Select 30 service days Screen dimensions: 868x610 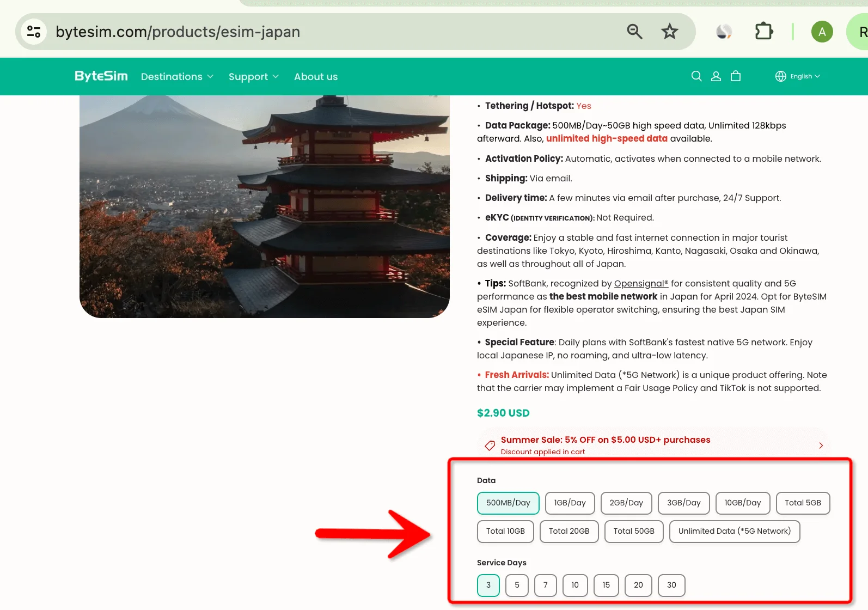click(671, 585)
